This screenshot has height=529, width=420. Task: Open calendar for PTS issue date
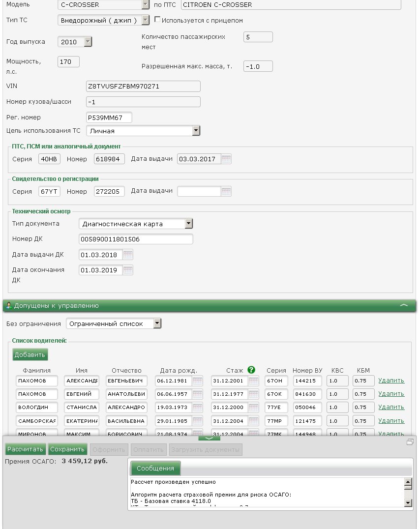[226, 159]
